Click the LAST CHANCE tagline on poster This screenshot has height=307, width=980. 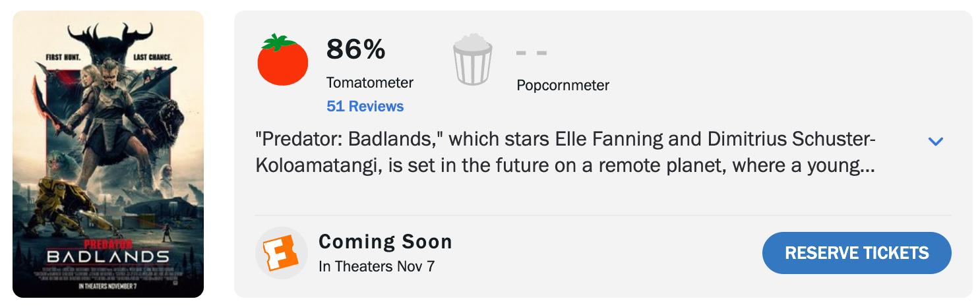click(152, 57)
